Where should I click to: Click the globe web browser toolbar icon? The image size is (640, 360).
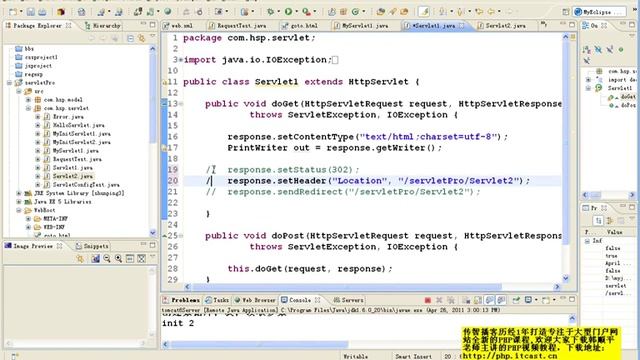click(x=168, y=12)
